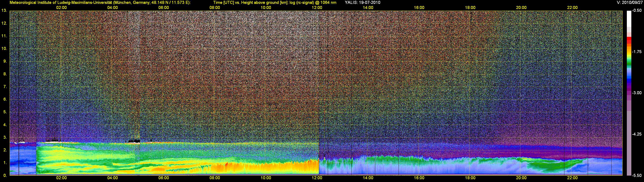Viewport: 644px width, 182px height.
Task: Click the 8. km height axis label
Action: 5,74
